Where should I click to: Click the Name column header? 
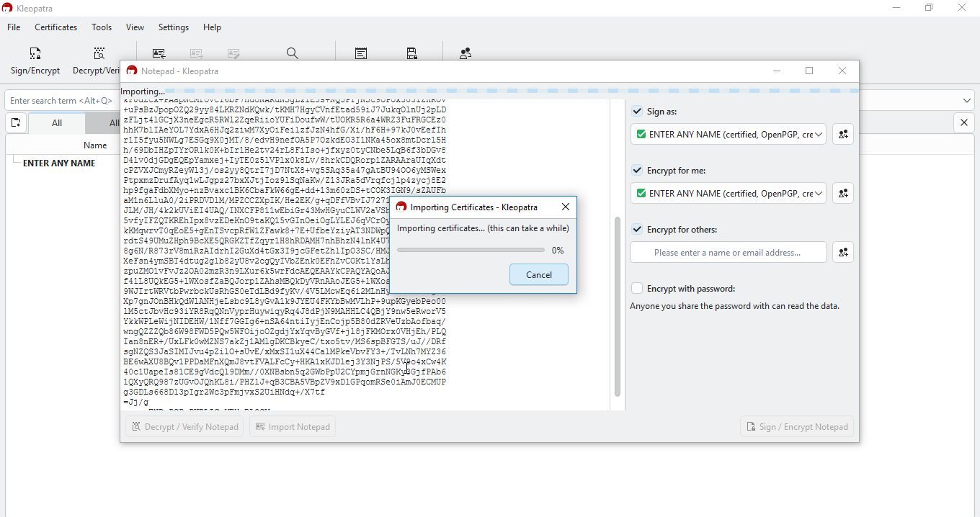pyautogui.click(x=95, y=145)
